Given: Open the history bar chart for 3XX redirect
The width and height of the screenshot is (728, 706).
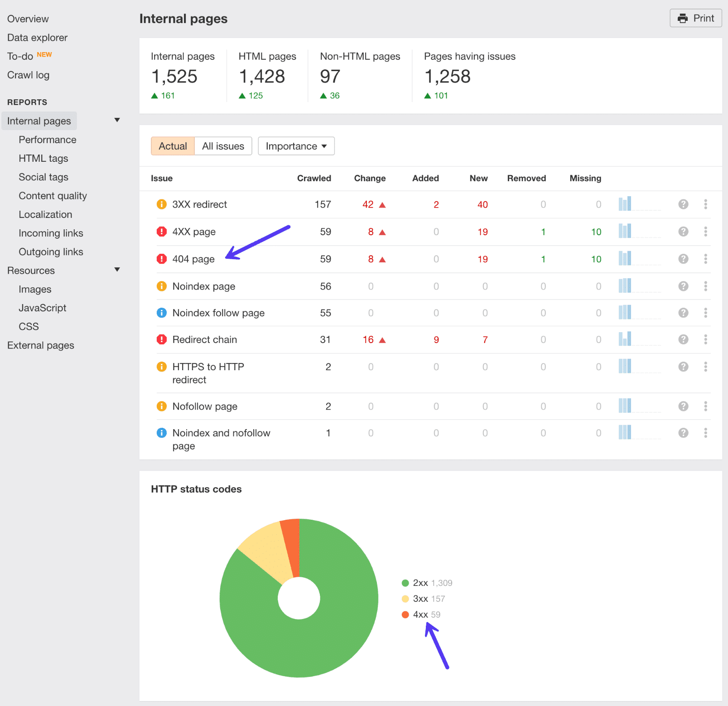Looking at the screenshot, I should click(x=626, y=204).
